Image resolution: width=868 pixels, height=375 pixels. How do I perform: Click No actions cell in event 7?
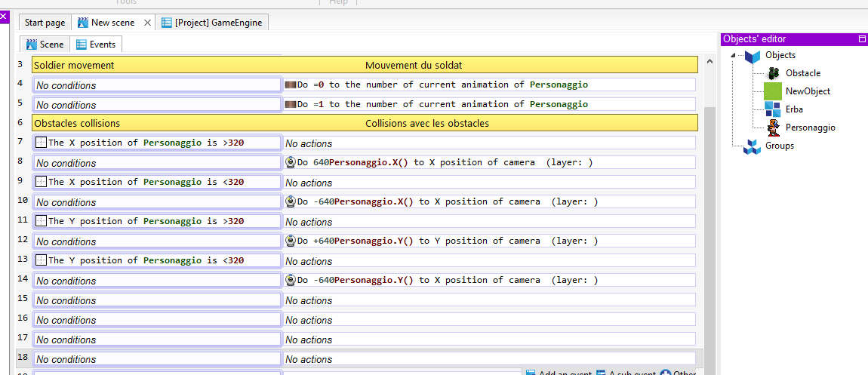pos(489,143)
